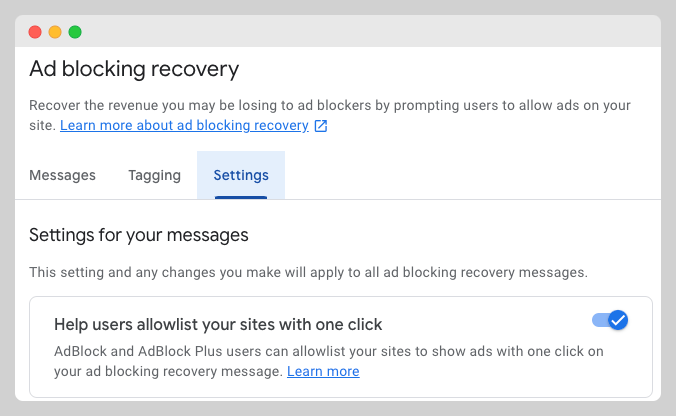Open the Tagging tab
This screenshot has width=676, height=416.
[154, 175]
